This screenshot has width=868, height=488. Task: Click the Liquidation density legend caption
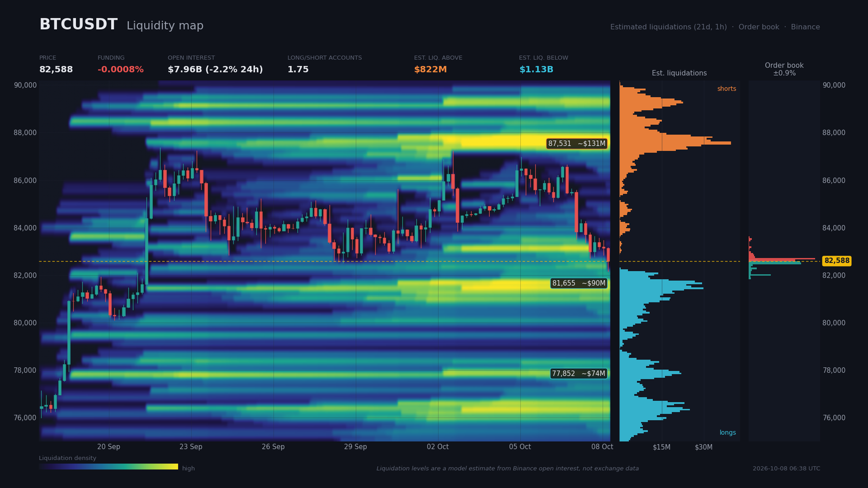[x=67, y=458]
